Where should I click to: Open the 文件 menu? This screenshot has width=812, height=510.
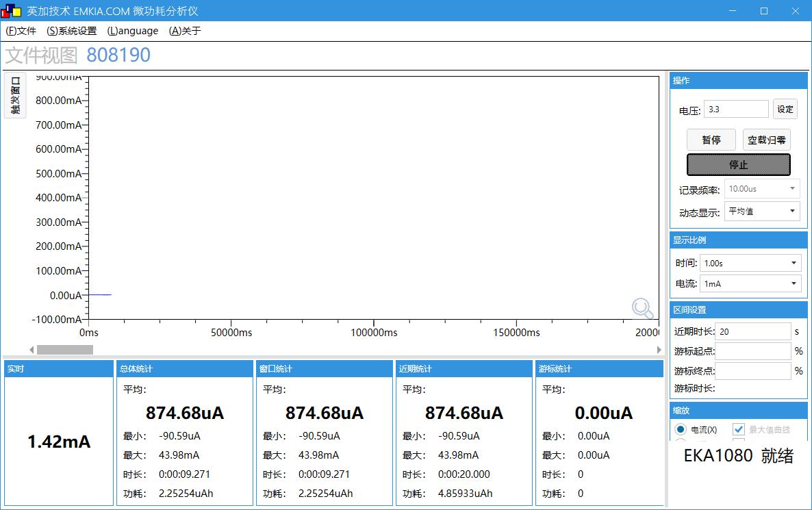(21, 31)
